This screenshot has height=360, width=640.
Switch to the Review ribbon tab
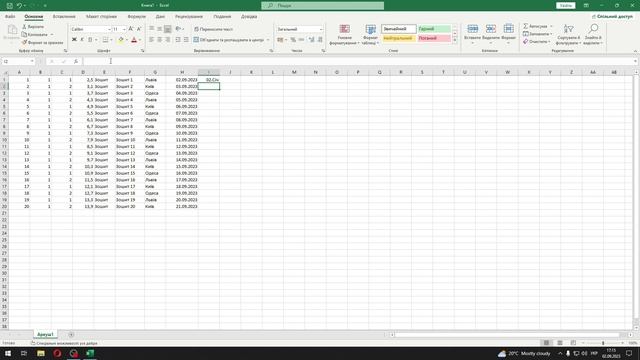(x=189, y=17)
